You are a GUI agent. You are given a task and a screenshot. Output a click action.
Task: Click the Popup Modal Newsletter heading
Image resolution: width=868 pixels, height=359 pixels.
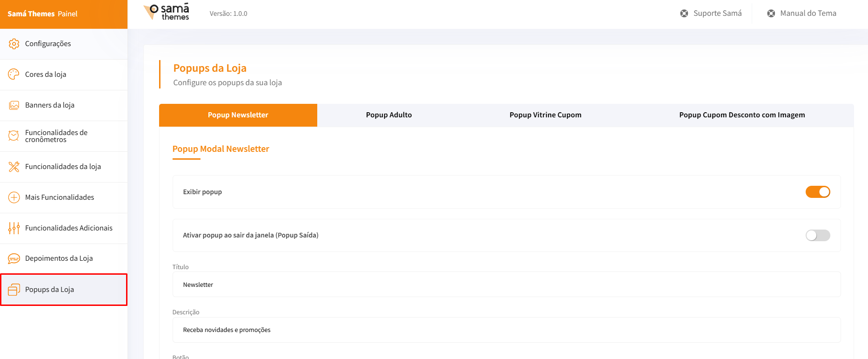pyautogui.click(x=221, y=149)
